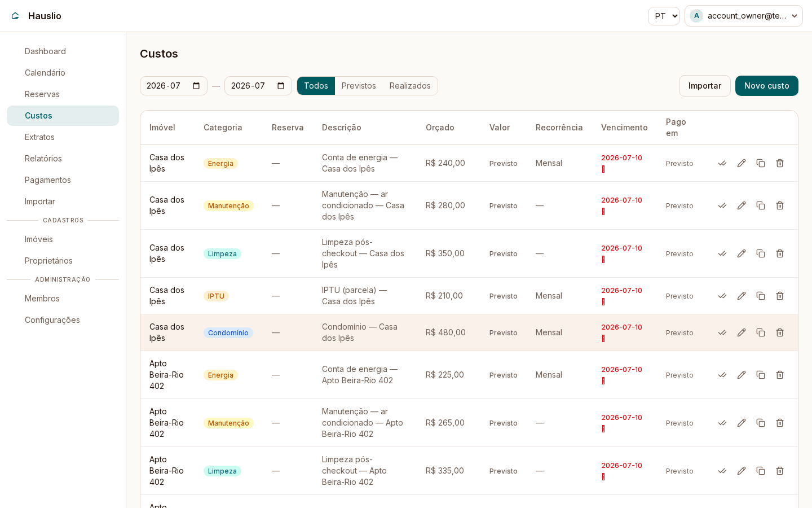The image size is (812, 508).
Task: Mark R$ 225,00 Energia cost as paid
Action: (x=722, y=375)
